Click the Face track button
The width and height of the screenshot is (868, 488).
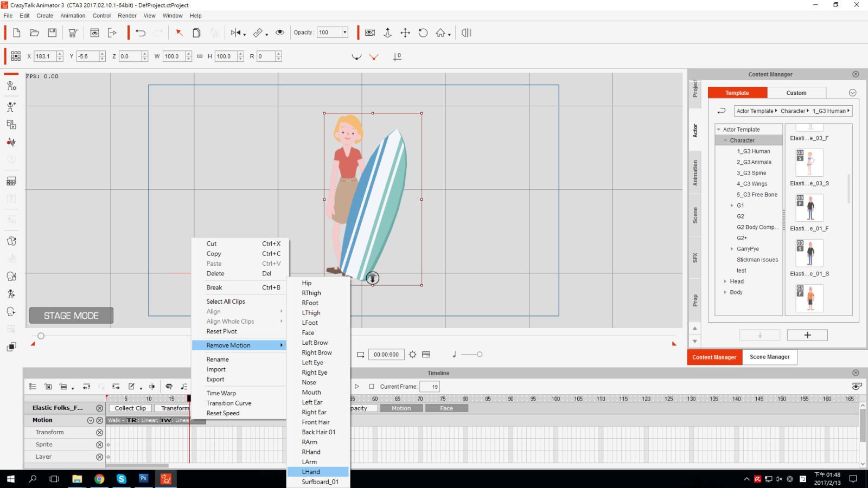coord(446,408)
